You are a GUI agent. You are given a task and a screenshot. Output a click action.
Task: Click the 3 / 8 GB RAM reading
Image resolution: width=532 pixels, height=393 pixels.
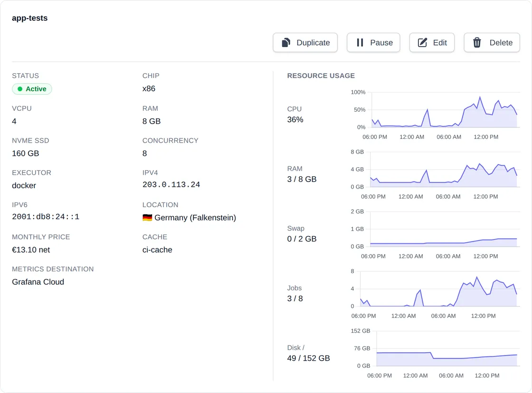pos(302,179)
